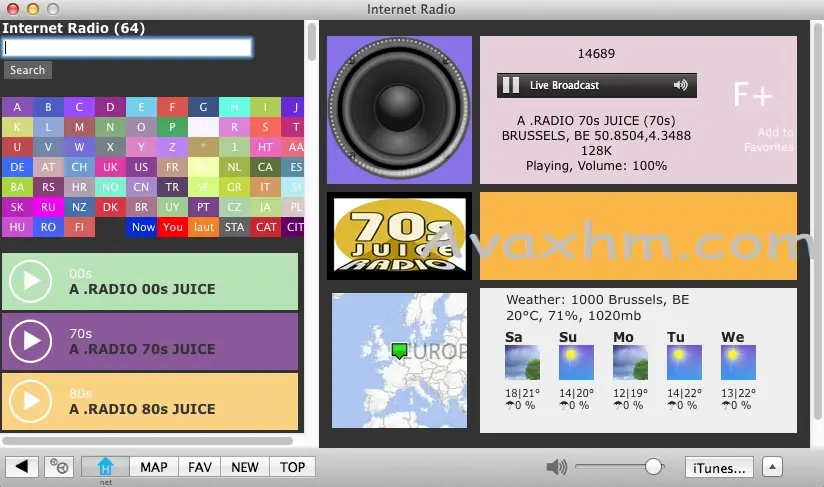The width and height of the screenshot is (824, 487).
Task: Select the FI country tile
Action: pyautogui.click(x=79, y=227)
